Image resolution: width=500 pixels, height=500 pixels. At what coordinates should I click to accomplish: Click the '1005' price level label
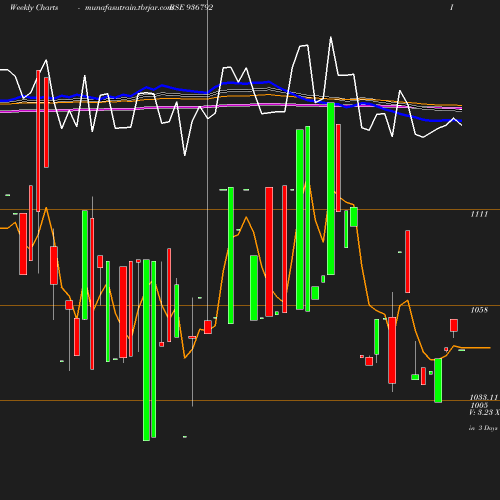[x=479, y=405]
